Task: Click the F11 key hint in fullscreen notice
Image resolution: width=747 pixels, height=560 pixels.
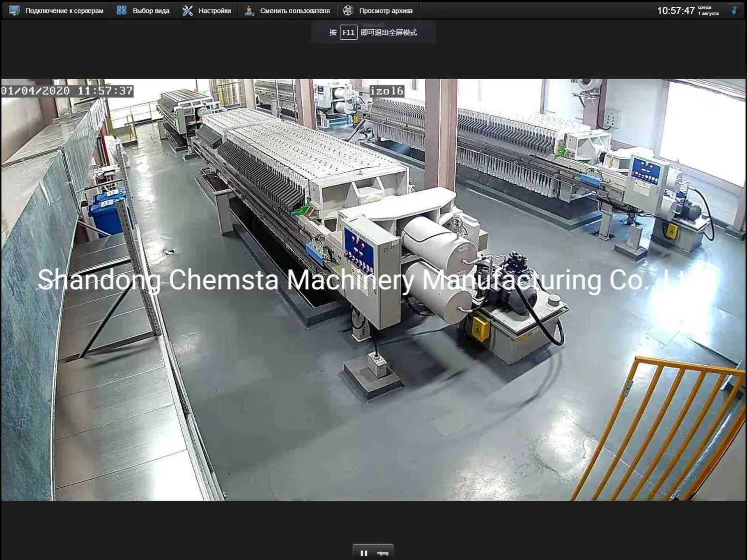Action: [349, 32]
